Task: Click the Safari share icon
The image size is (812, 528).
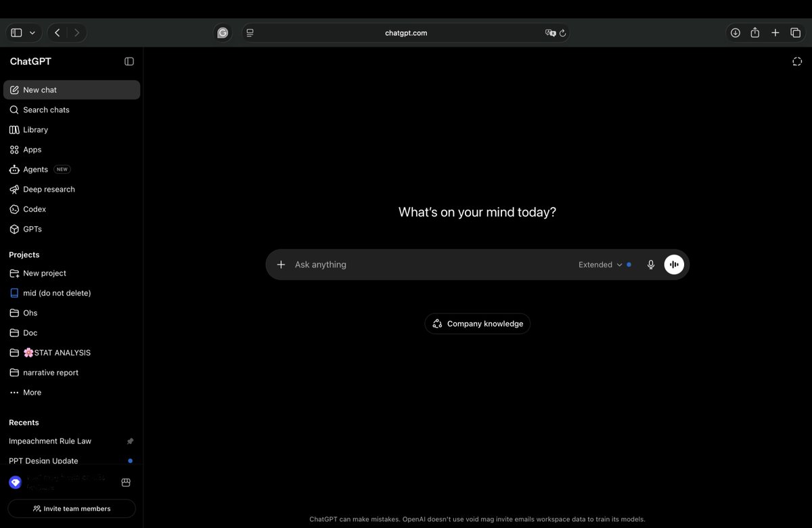Action: (x=755, y=32)
